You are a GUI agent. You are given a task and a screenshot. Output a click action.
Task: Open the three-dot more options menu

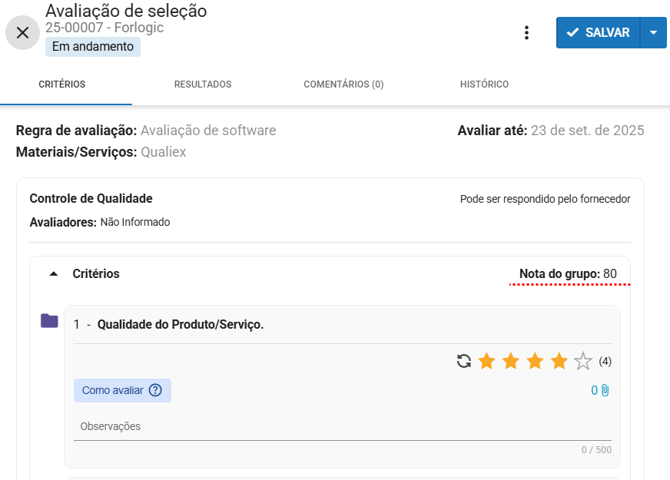tap(527, 33)
